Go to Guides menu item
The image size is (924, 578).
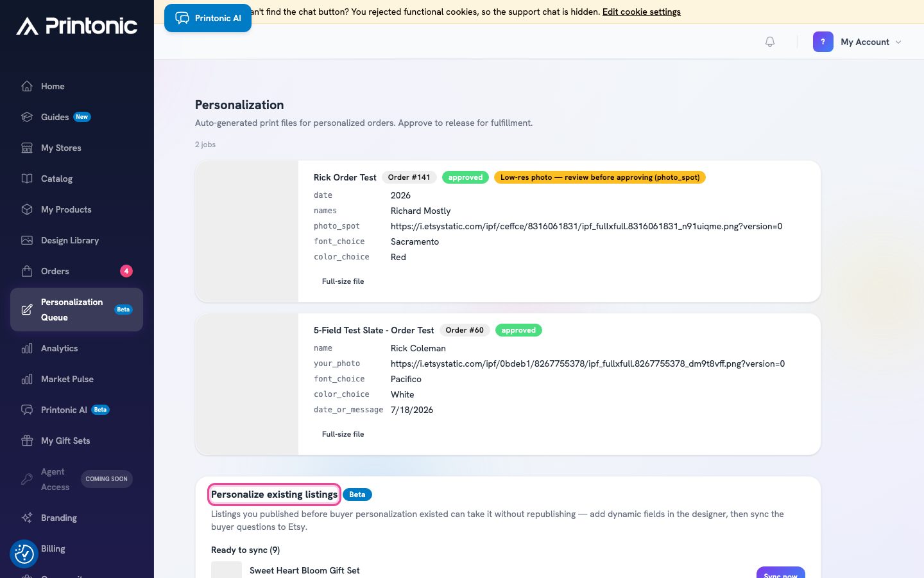click(77, 117)
